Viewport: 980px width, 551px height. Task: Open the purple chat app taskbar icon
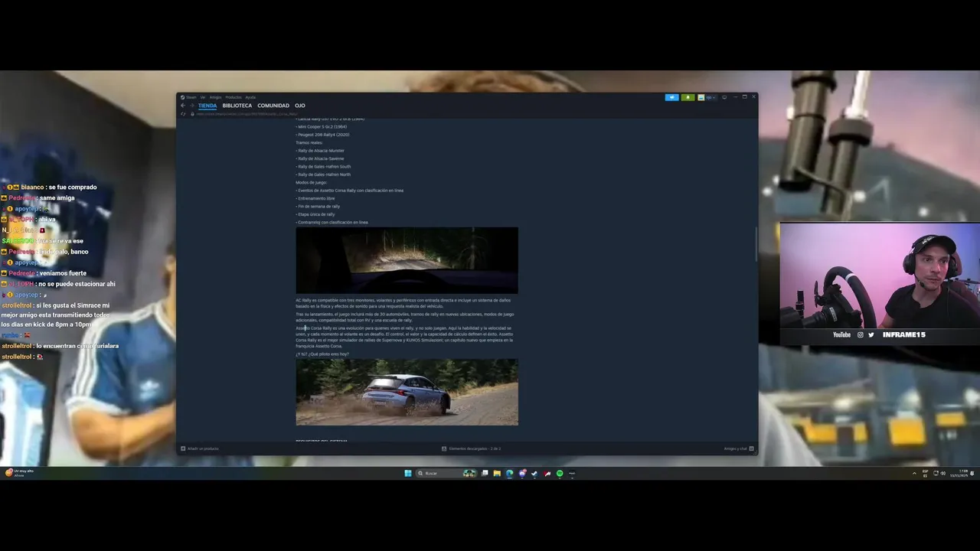(522, 473)
